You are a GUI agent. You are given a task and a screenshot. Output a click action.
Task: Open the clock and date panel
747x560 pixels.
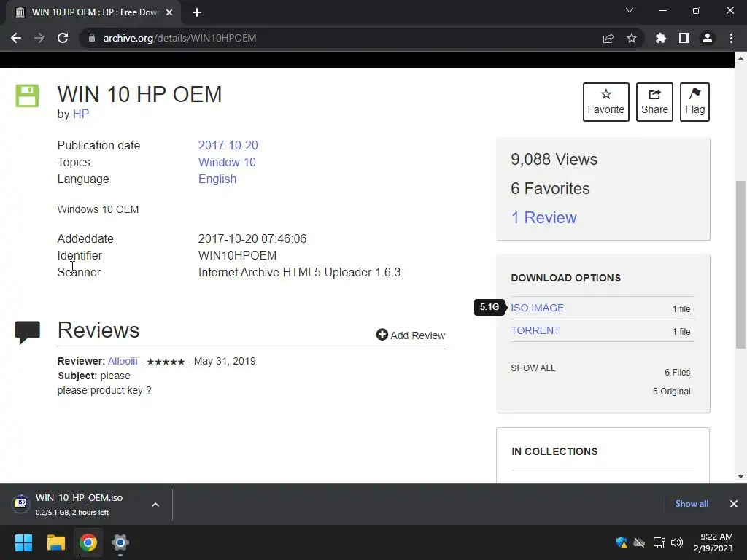713,542
